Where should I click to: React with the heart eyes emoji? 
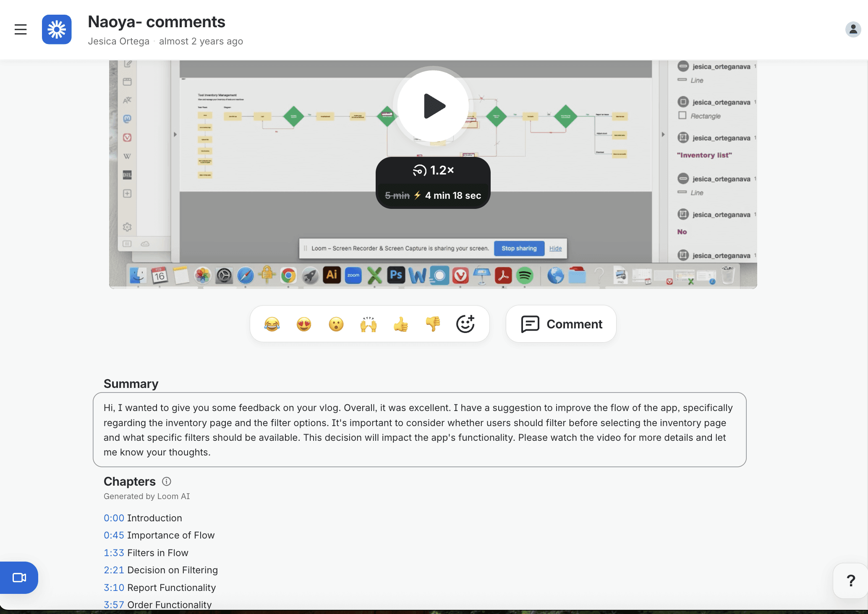tap(304, 324)
